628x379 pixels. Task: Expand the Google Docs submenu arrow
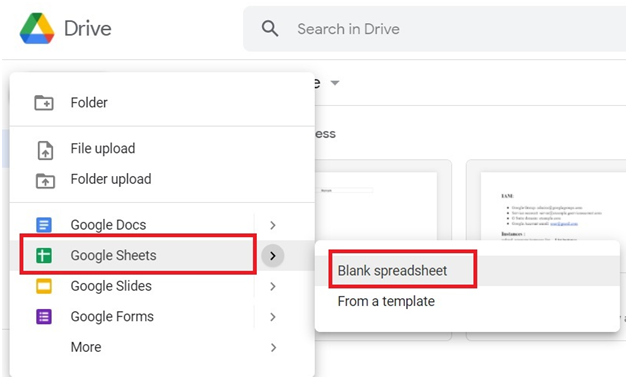(x=273, y=225)
